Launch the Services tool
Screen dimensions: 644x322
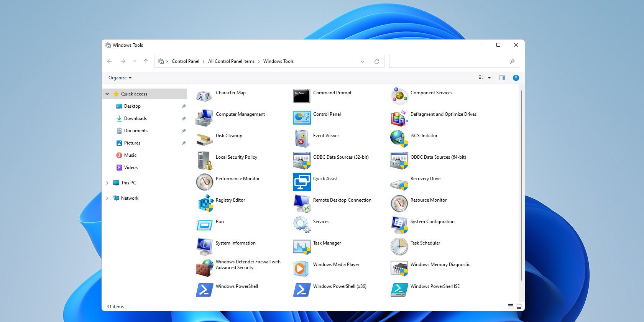click(x=302, y=225)
